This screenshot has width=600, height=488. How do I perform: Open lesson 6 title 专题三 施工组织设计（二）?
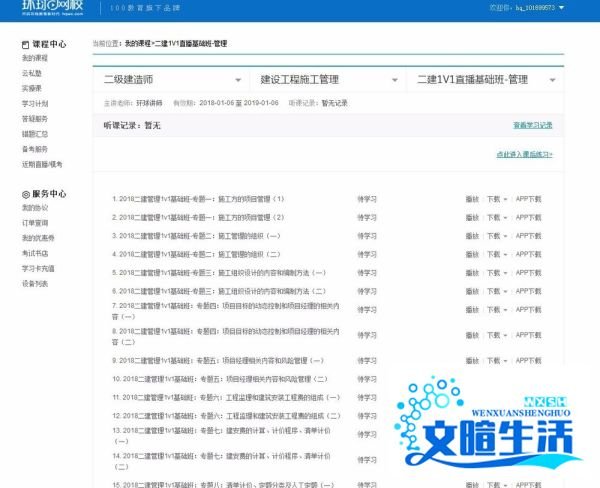point(219,291)
